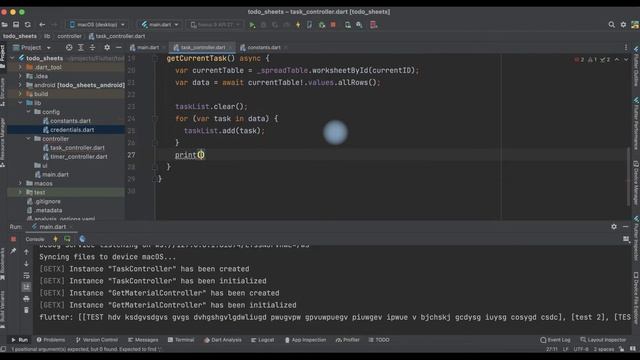This screenshot has width=640, height=360.
Task: Open the Project view dropdown
Action: point(31,47)
